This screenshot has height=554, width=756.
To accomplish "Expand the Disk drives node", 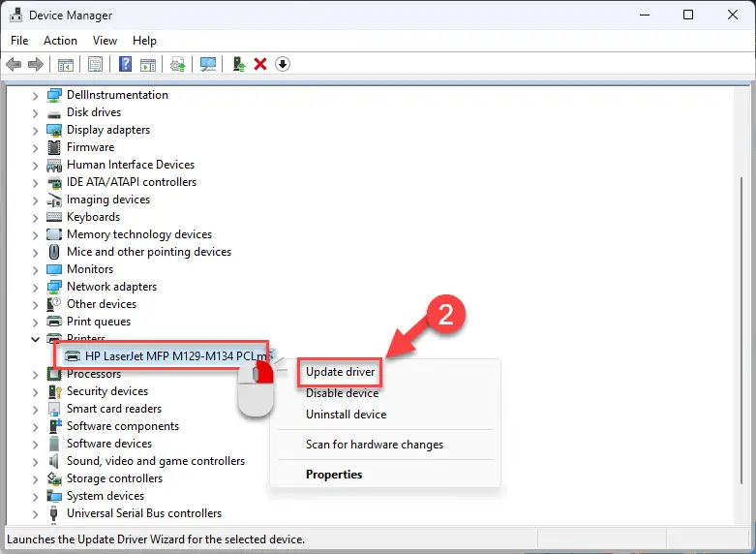I will (x=35, y=113).
